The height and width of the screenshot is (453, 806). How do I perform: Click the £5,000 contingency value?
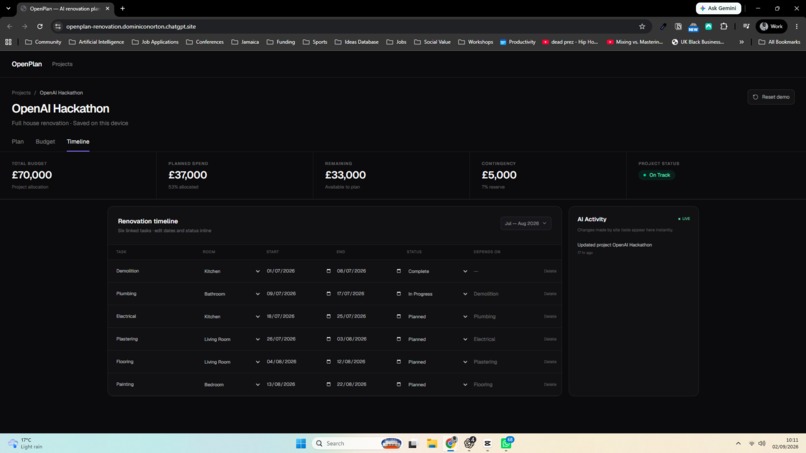pos(499,175)
